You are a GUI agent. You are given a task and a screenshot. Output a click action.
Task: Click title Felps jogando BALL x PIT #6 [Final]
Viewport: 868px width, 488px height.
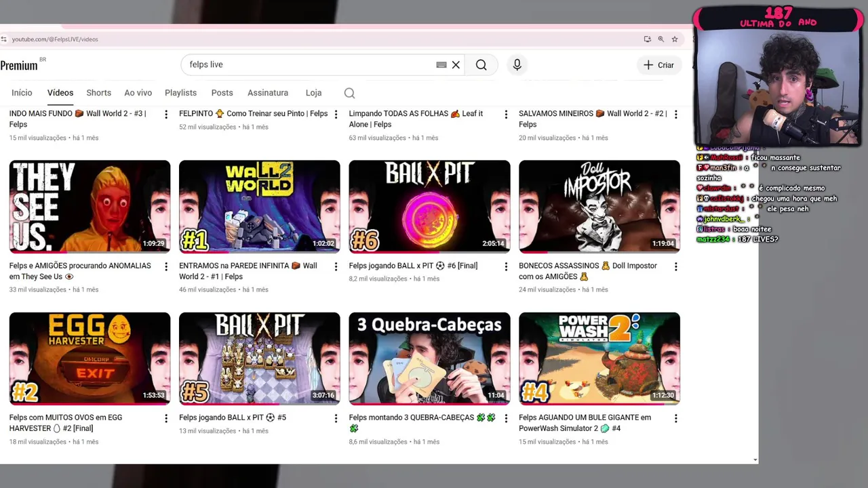pos(413,266)
